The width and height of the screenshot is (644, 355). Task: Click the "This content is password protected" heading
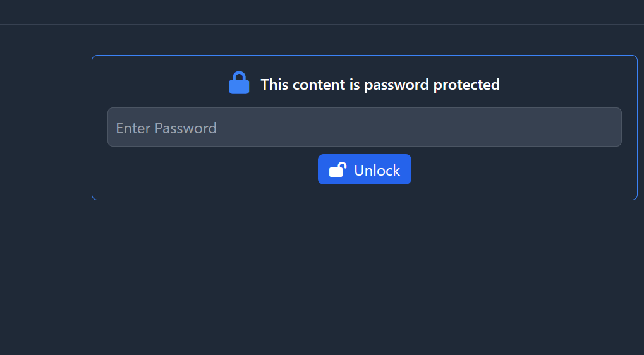coord(380,85)
